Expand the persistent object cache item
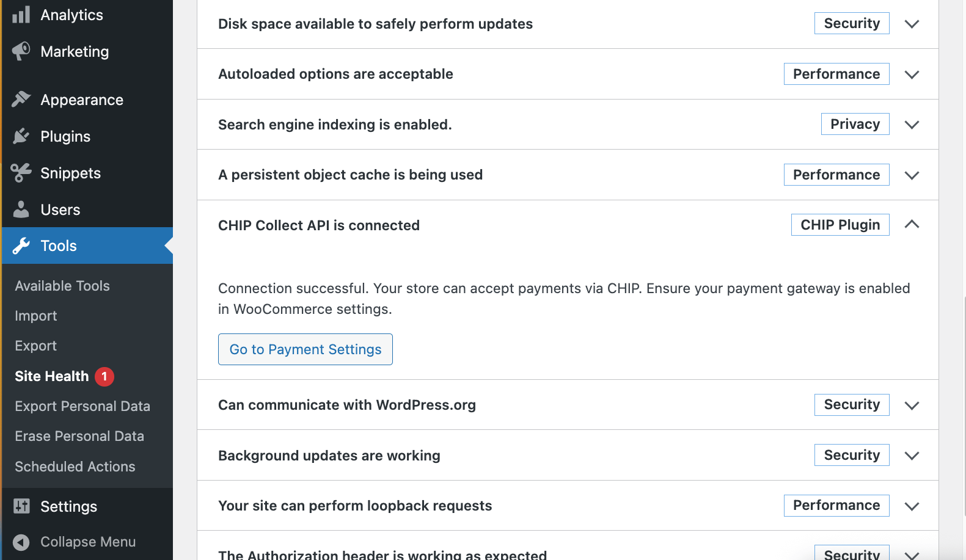Screen dimensions: 966x560 (911, 175)
